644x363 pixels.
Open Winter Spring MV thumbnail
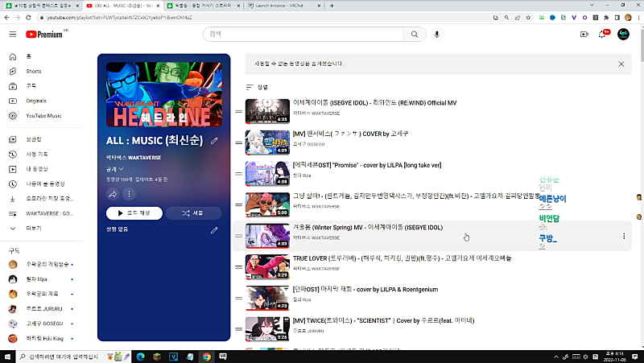click(x=267, y=236)
